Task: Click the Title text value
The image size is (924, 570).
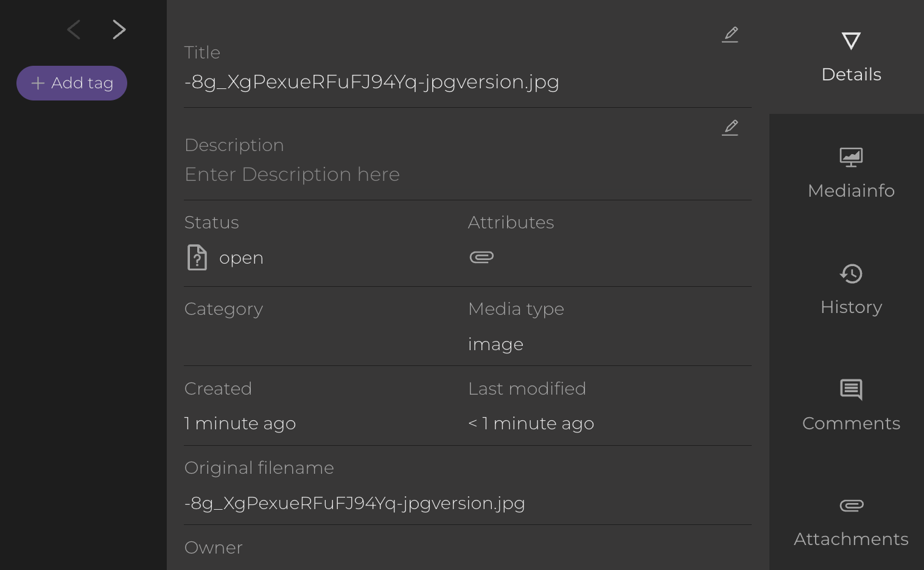Action: point(371,82)
